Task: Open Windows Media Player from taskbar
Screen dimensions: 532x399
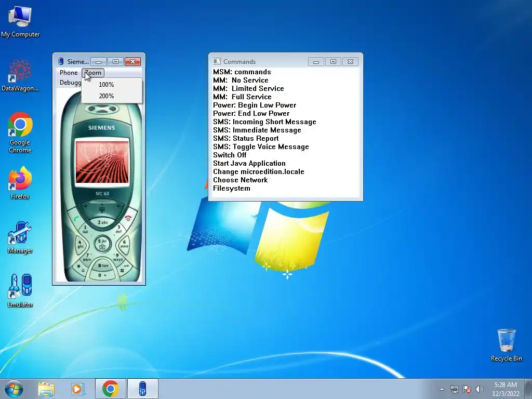Action: [x=77, y=389]
